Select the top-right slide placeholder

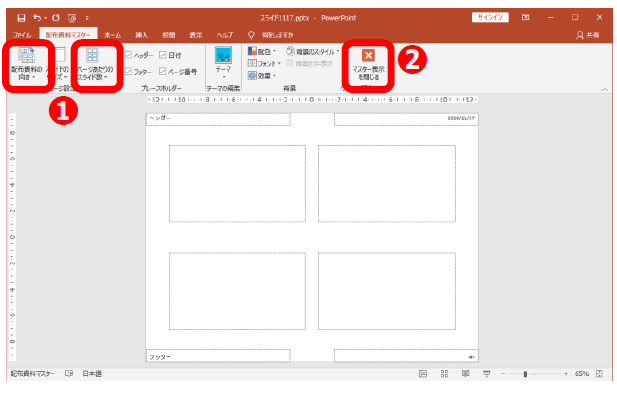click(387, 184)
